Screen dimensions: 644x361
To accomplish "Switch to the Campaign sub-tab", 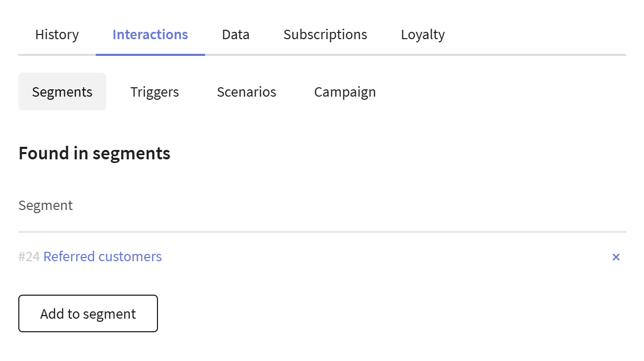I will click(x=345, y=92).
